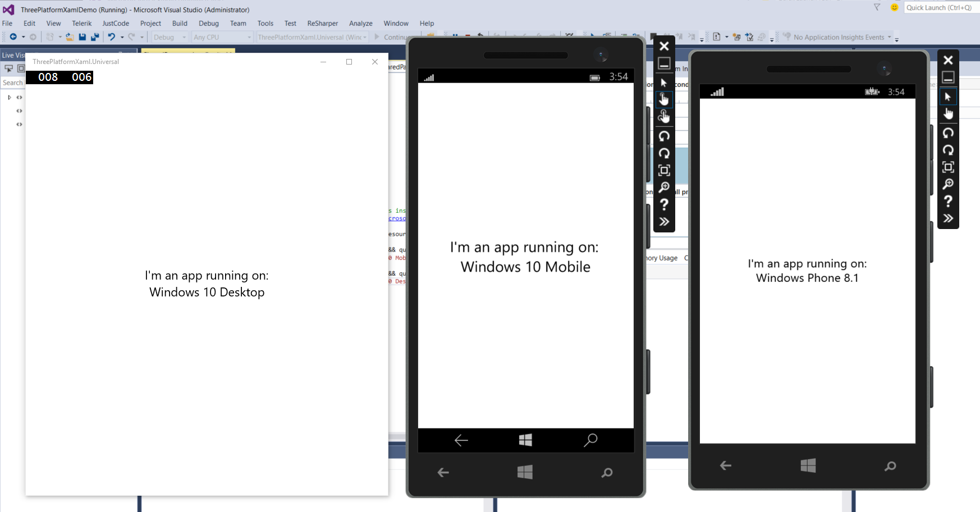Enable single-finger touch mode on Phone 8.1 emulator

948,114
